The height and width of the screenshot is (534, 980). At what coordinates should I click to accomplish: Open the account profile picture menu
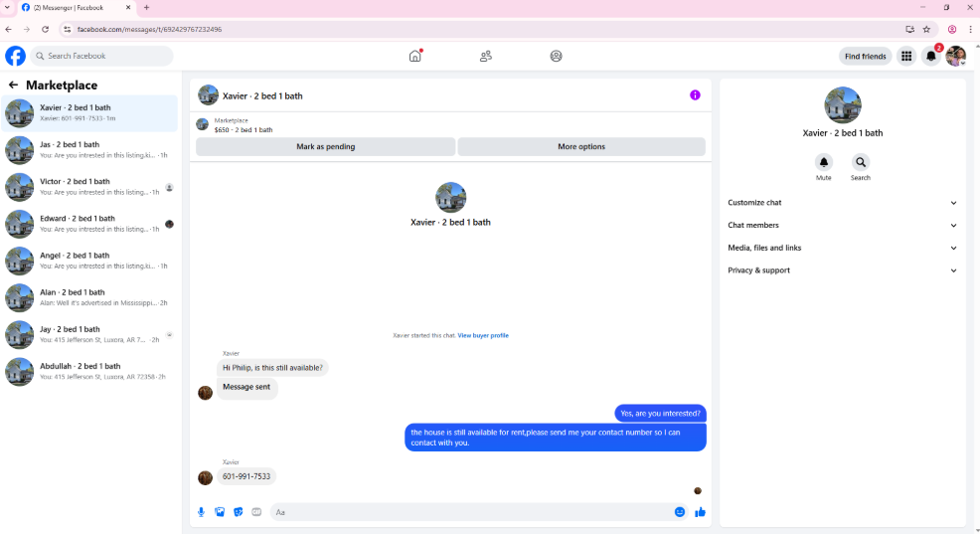pyautogui.click(x=955, y=56)
